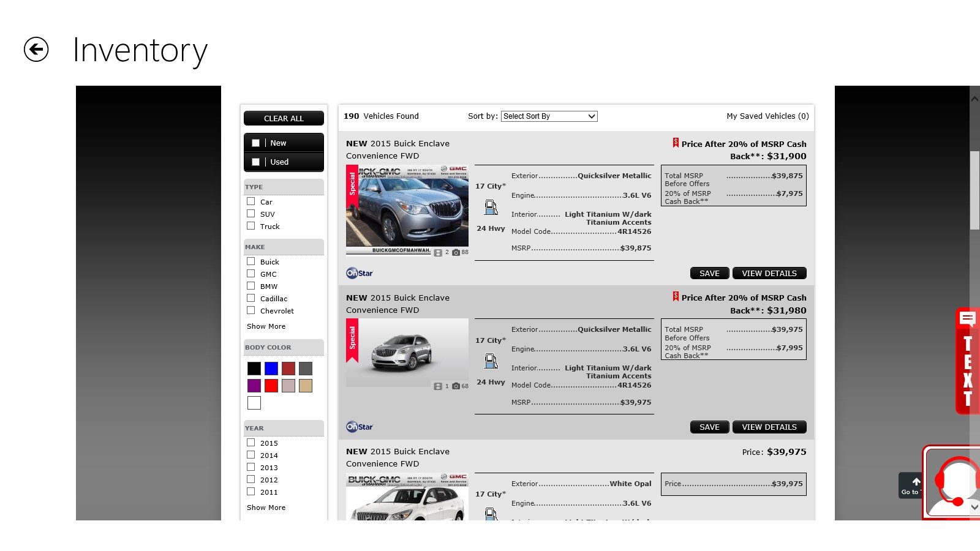The width and height of the screenshot is (980, 551).
Task: Expand Show More under Year filters
Action: click(266, 508)
